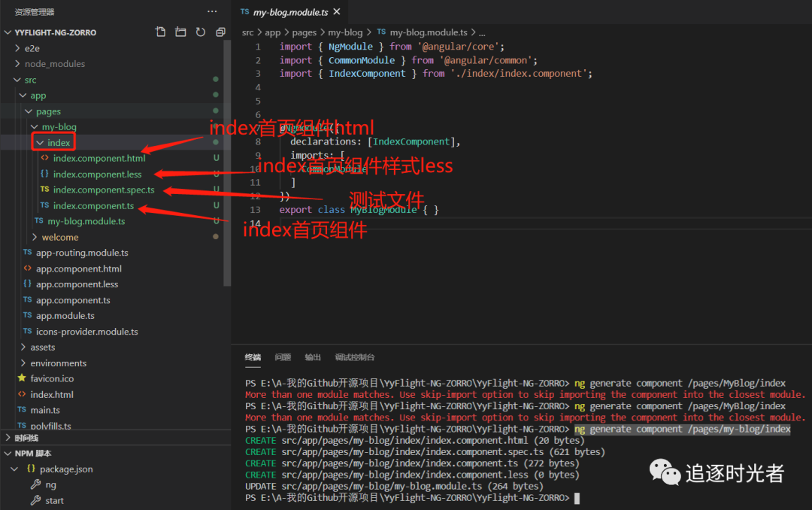Run the ng npm script
Image resolution: width=812 pixels, height=510 pixels.
[x=50, y=484]
